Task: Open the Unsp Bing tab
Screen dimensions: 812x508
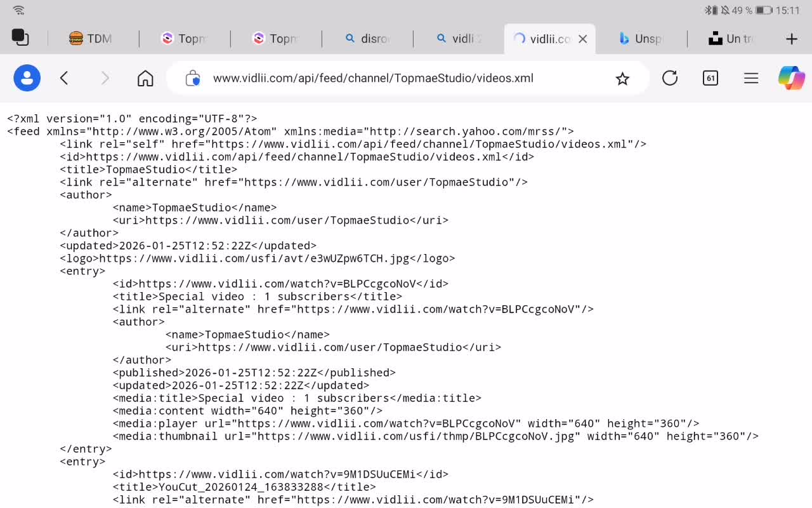Action: click(641, 39)
